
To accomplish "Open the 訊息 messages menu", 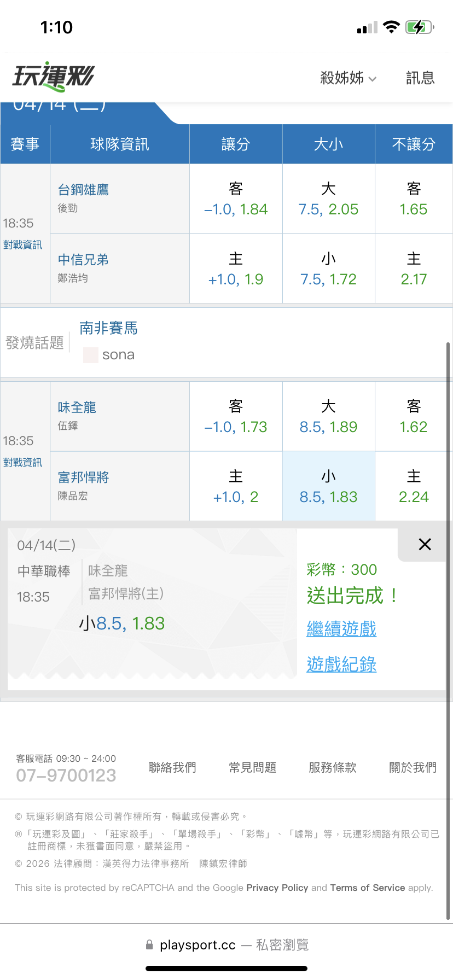I will point(420,78).
